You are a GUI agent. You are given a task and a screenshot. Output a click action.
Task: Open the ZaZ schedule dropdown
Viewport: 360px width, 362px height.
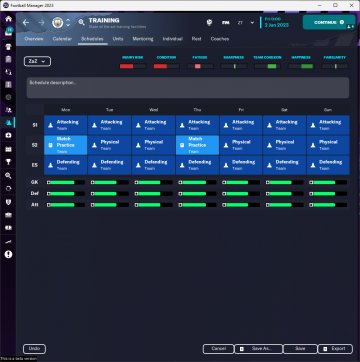click(x=37, y=61)
